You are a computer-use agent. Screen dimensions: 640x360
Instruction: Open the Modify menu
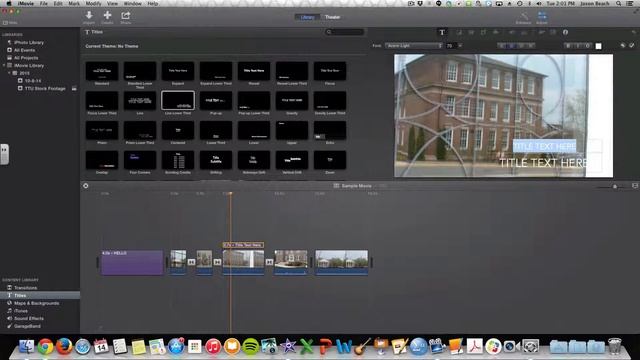point(93,4)
